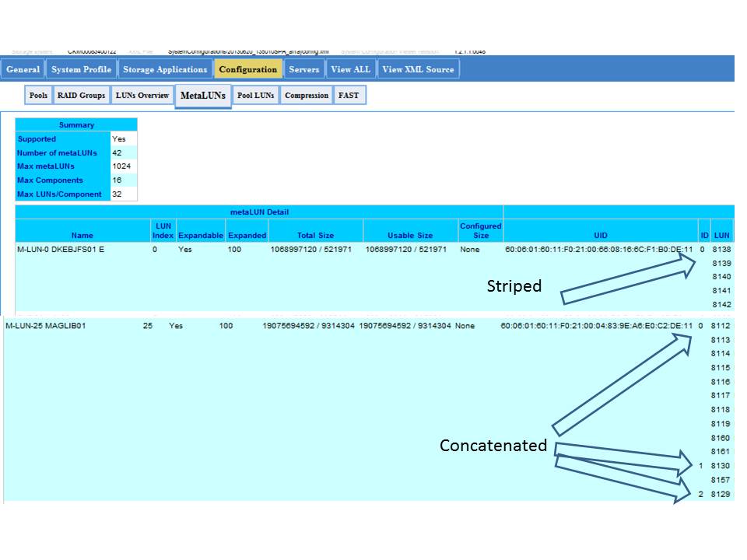
Task: Click the LUN Index column header
Action: click(163, 231)
